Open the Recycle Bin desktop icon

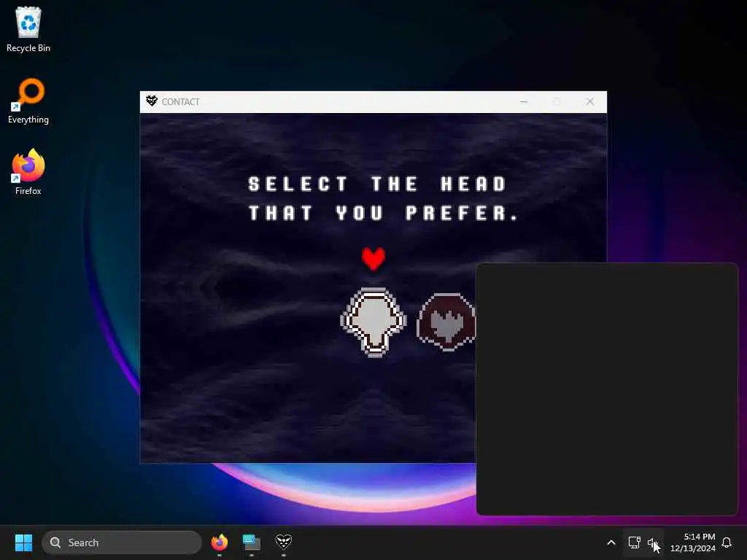28,29
